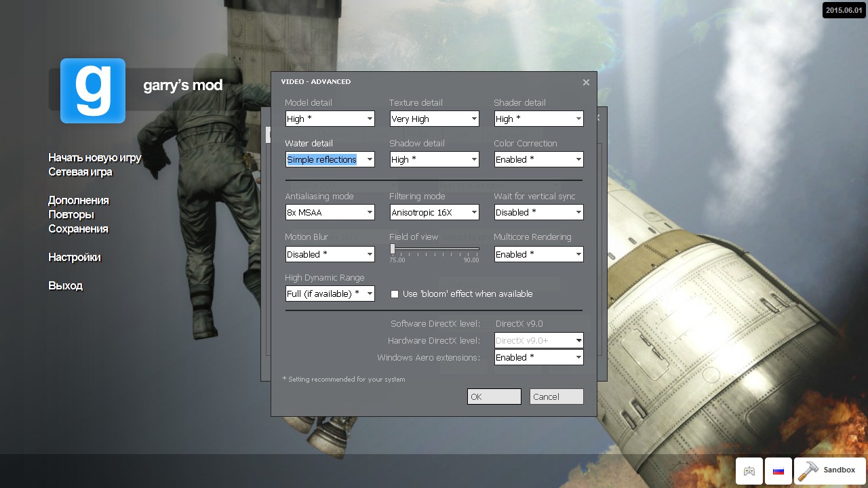
Task: Confirm settings with OK button
Action: click(494, 396)
